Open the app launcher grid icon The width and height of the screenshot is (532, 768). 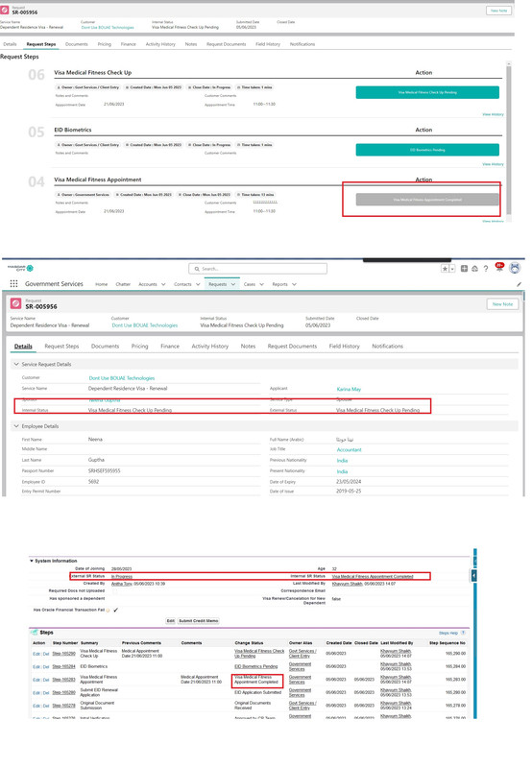click(13, 283)
